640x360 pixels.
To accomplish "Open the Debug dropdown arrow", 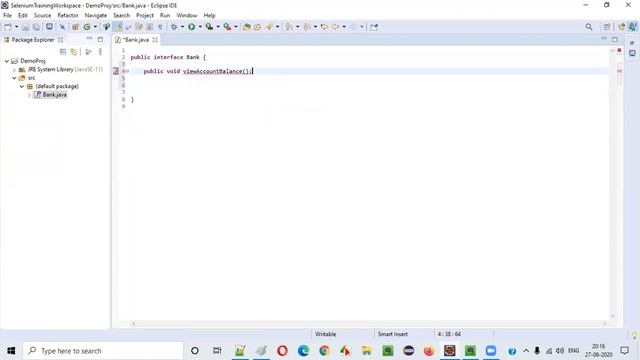I will click(182, 27).
